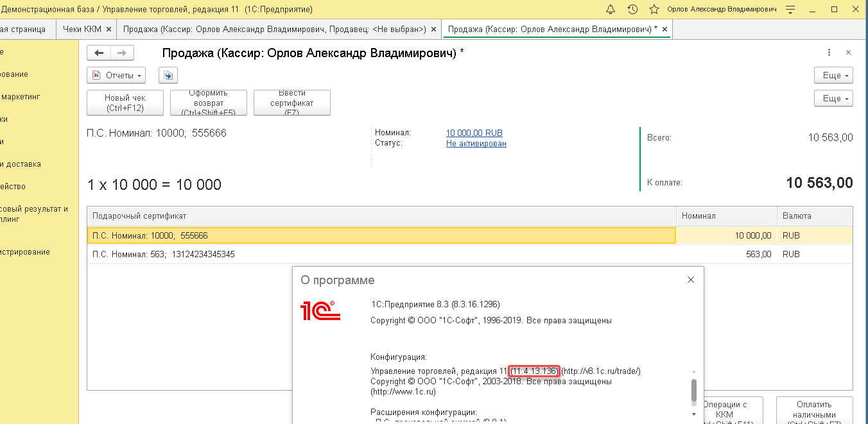
Task: Click the bold К оплате amount 10 563,00
Action: pos(820,183)
